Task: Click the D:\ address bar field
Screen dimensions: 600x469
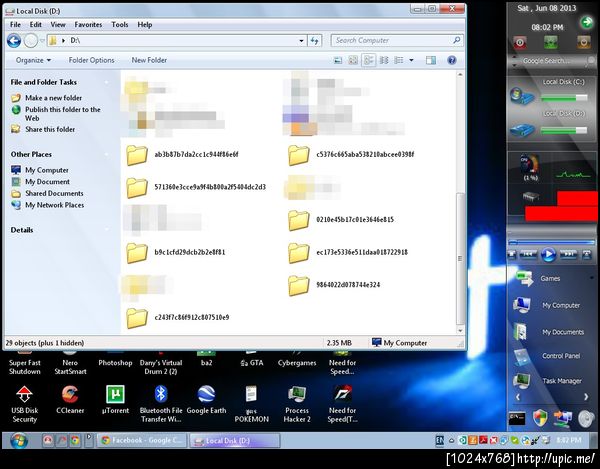Action: pyautogui.click(x=176, y=41)
